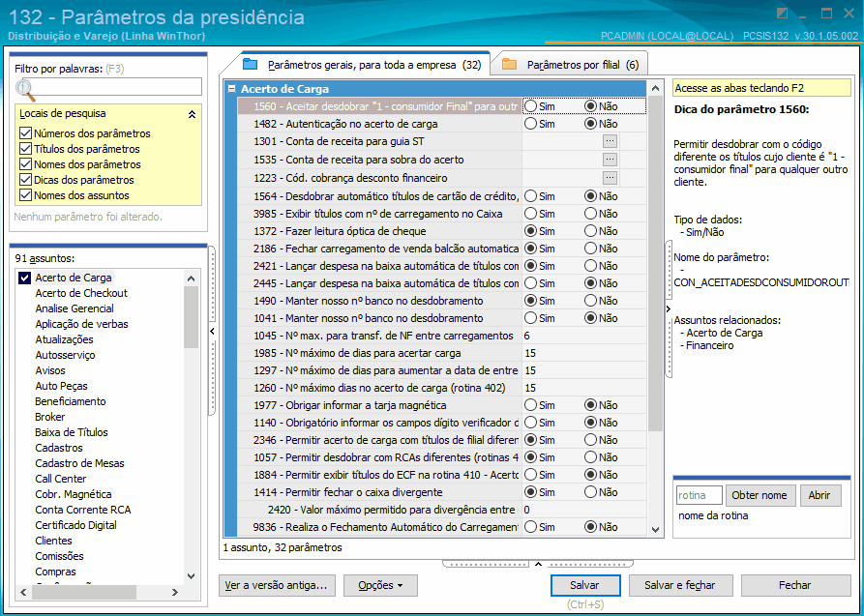Select Sim for parameter 3985 Exibir títulos
The width and height of the screenshot is (864, 616).
530,213
